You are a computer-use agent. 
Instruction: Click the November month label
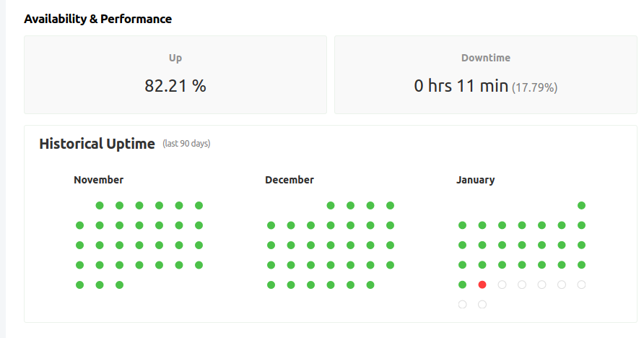98,180
